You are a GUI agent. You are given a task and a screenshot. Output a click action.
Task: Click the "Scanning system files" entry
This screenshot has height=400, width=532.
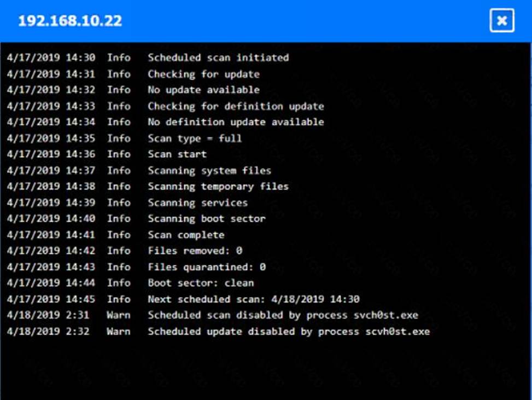209,171
